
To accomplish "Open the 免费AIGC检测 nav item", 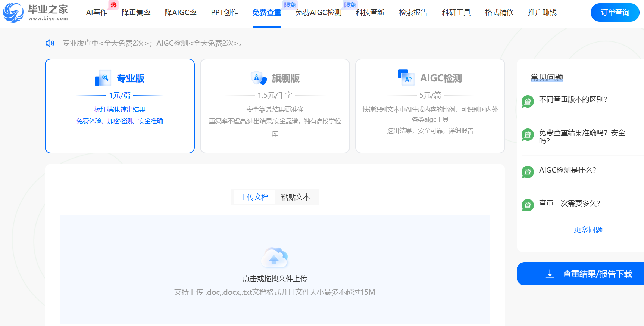I will click(318, 13).
